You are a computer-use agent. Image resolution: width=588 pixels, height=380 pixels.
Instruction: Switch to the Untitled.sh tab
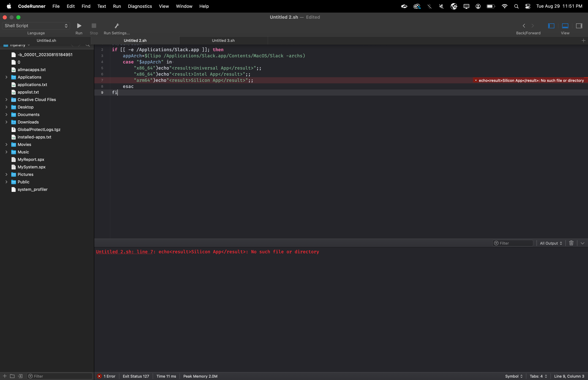click(46, 40)
